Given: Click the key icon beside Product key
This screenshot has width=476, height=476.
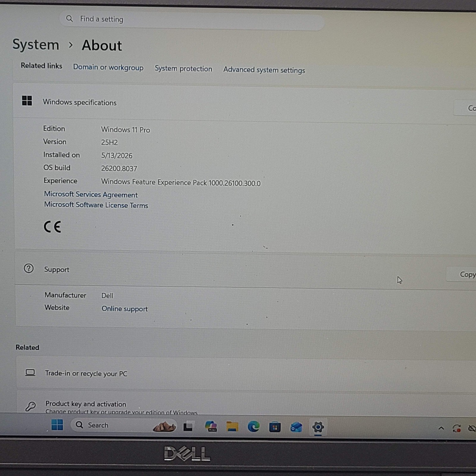Looking at the screenshot, I should (30, 406).
